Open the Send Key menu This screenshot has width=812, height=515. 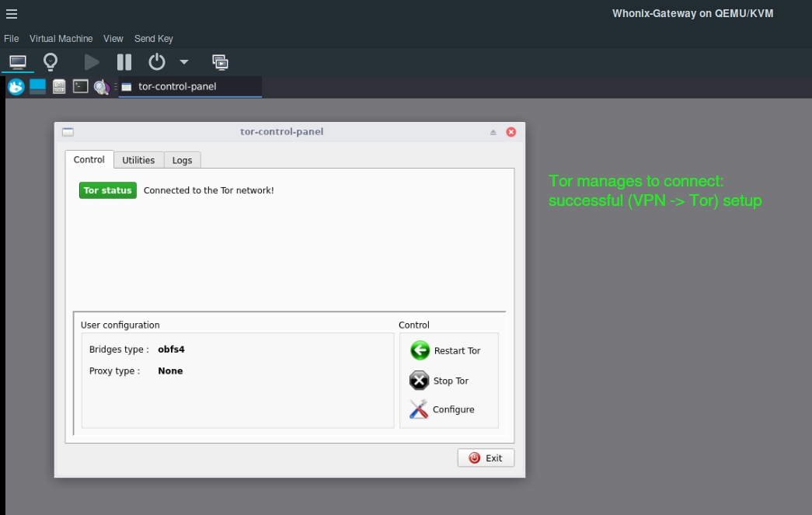(x=154, y=39)
